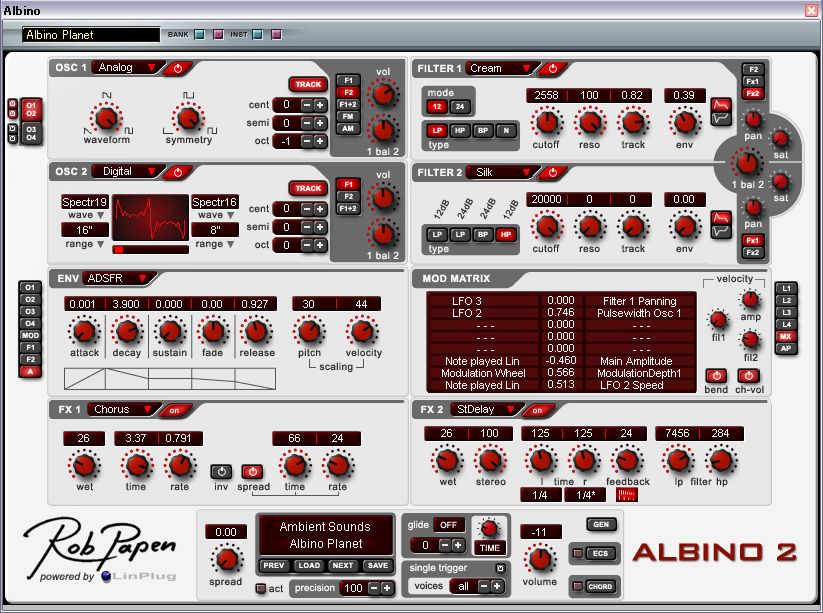Viewport: 823px width, 613px height.
Task: Click pink BANK button
Action: pyautogui.click(x=218, y=35)
